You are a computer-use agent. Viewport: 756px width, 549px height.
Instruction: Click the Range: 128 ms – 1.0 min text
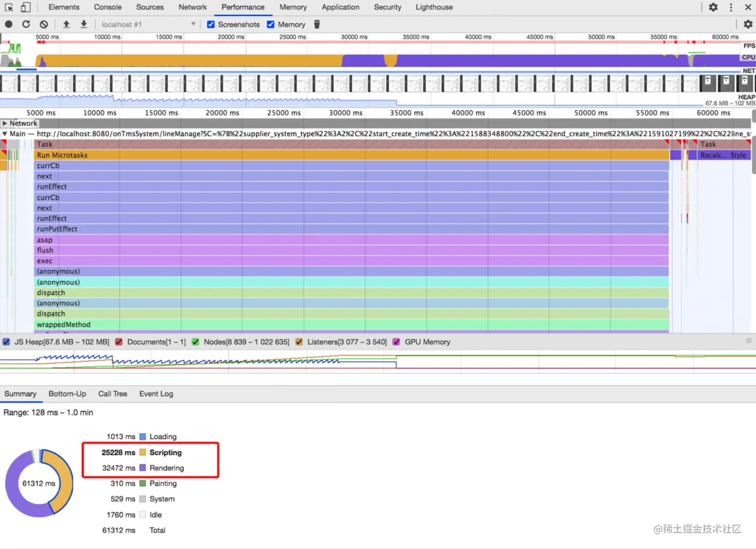48,412
